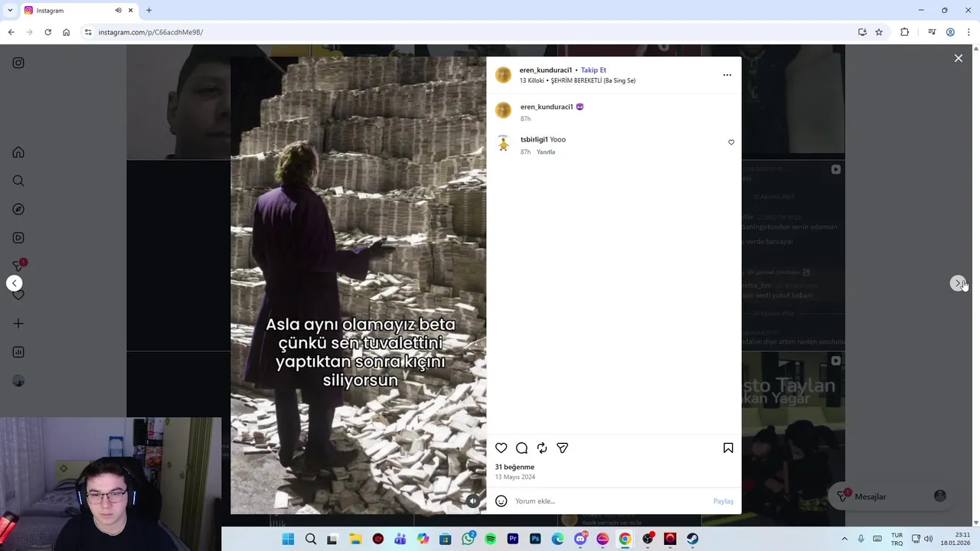Mute the Instagram tab audio icon
The width and height of the screenshot is (980, 551).
[118, 11]
